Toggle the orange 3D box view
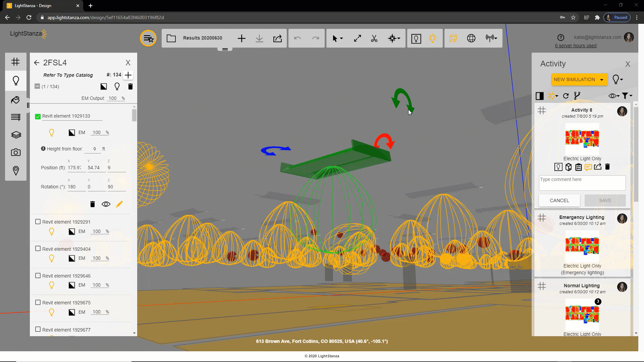644x362 pixels. click(x=453, y=39)
